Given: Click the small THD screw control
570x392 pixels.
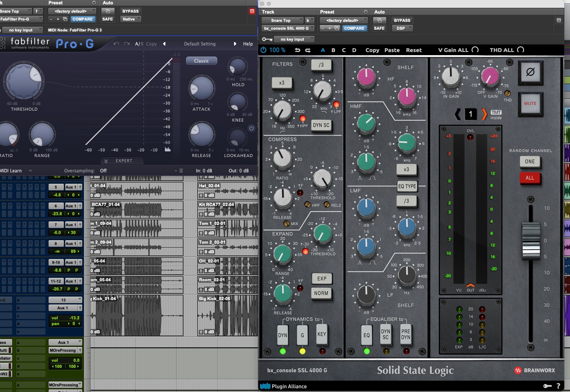Looking at the screenshot, I should [x=508, y=93].
